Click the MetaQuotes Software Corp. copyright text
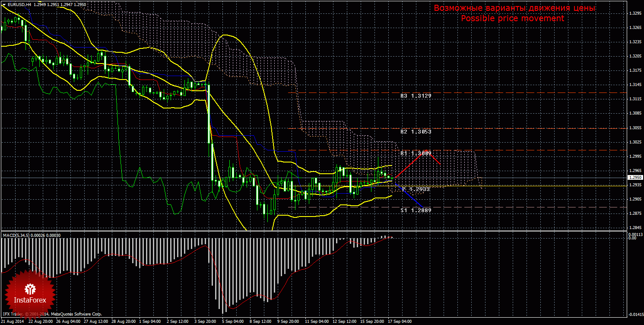Image resolution: width=644 pixels, height=325 pixels. [52, 314]
